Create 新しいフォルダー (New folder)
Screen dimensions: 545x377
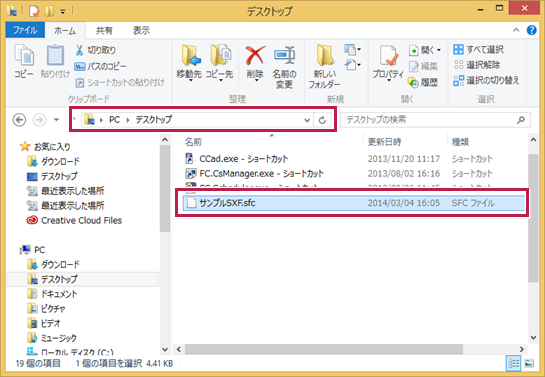click(325, 66)
